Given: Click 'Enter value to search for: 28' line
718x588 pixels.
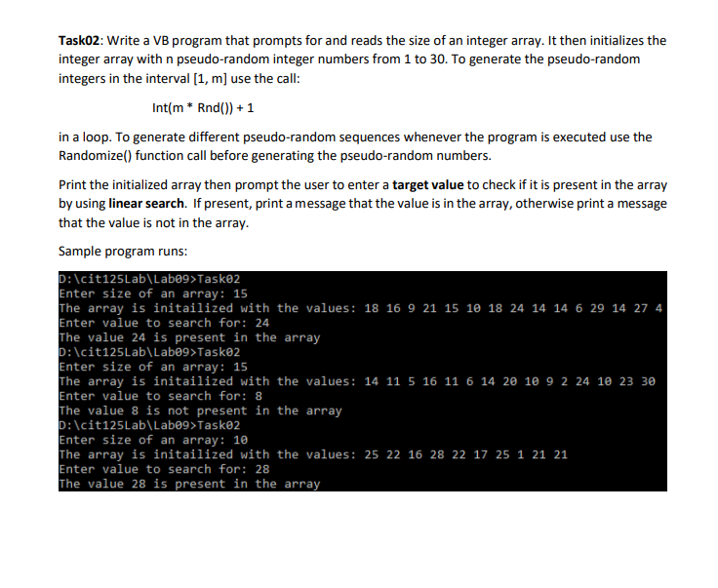Looking at the screenshot, I should click(x=164, y=469).
